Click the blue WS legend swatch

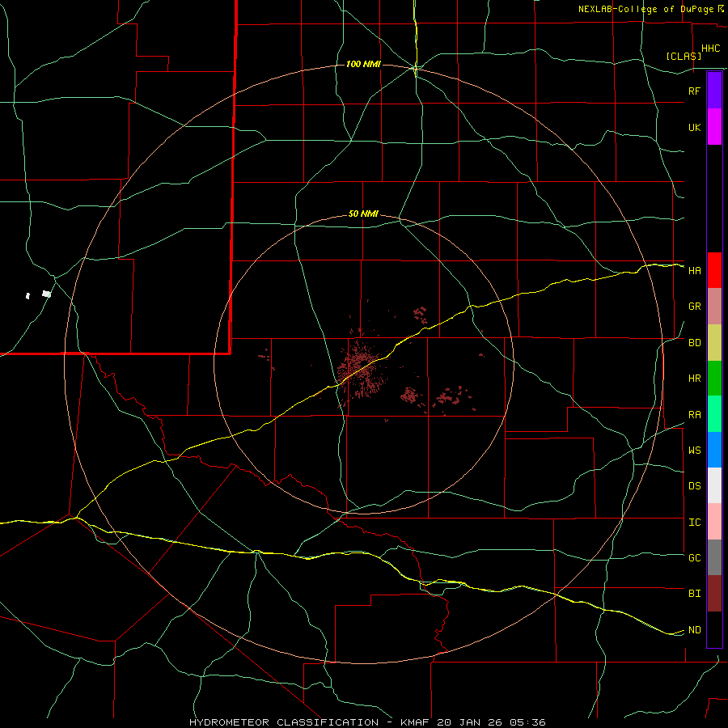coord(714,450)
